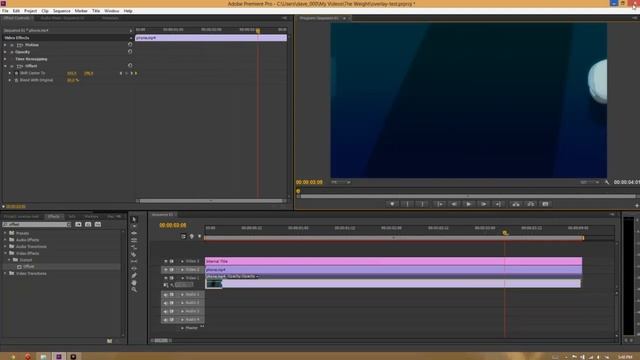Expand the Motion effect properties
Viewport: 640px width, 360px height.
5,45
